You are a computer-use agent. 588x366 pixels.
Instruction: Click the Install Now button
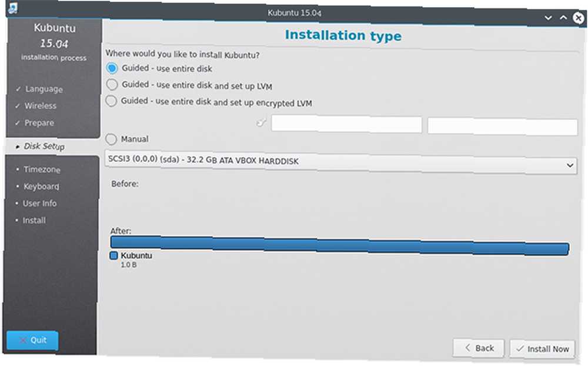coord(542,349)
